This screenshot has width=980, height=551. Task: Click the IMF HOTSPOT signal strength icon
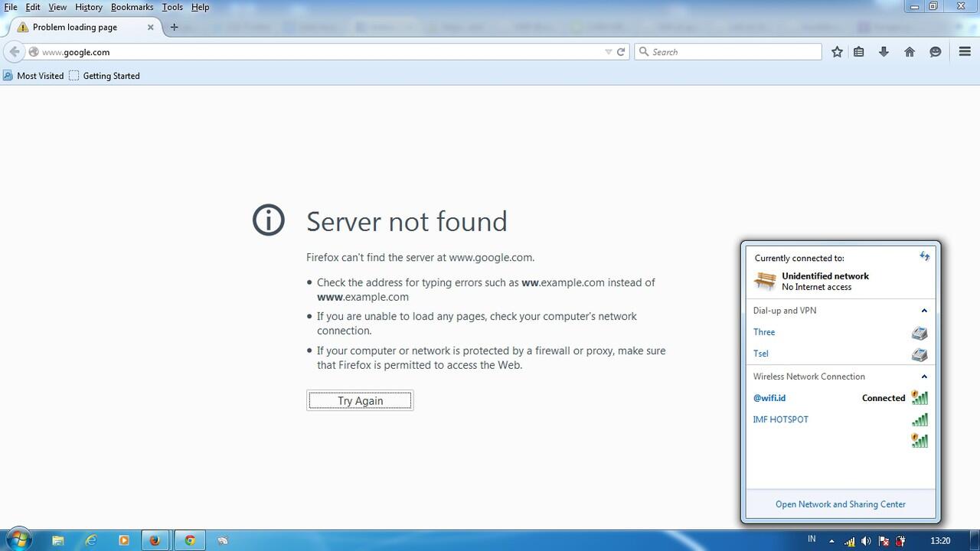(920, 419)
